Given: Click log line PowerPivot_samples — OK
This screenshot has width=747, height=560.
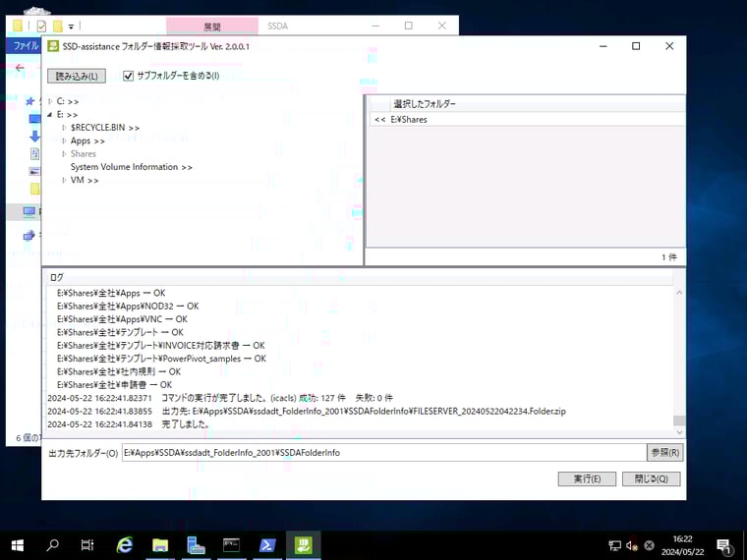Looking at the screenshot, I should coord(161,359).
